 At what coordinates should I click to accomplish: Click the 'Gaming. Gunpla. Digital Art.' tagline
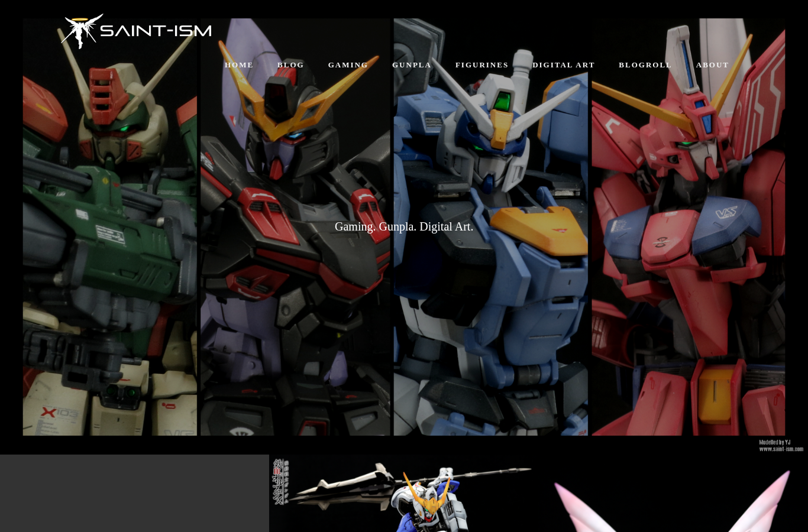pyautogui.click(x=404, y=227)
